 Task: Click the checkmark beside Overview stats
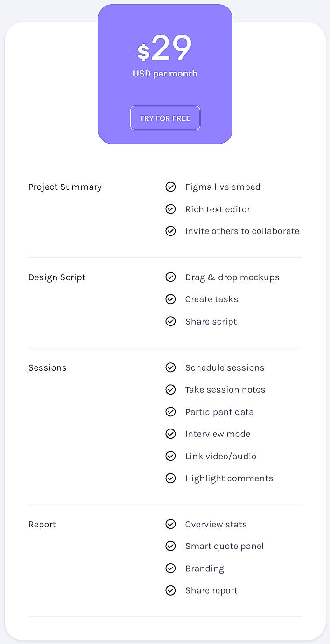click(171, 524)
